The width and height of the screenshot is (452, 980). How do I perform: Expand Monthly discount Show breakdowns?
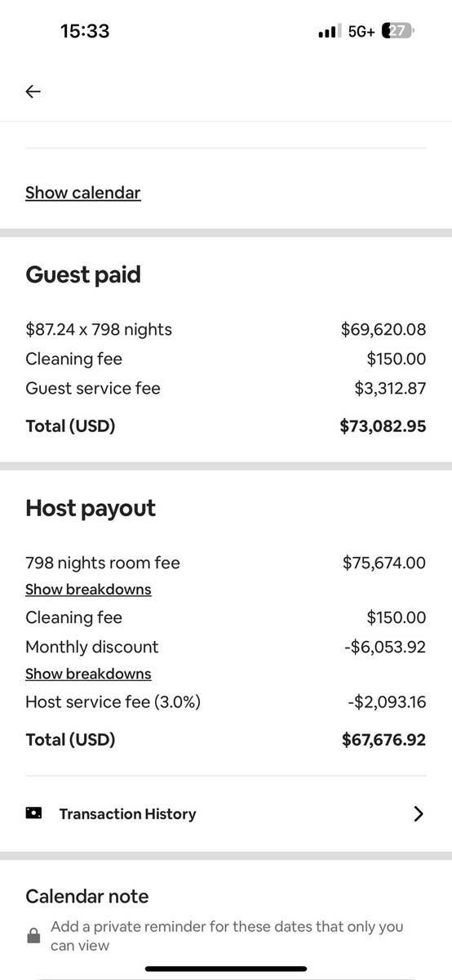click(x=88, y=674)
